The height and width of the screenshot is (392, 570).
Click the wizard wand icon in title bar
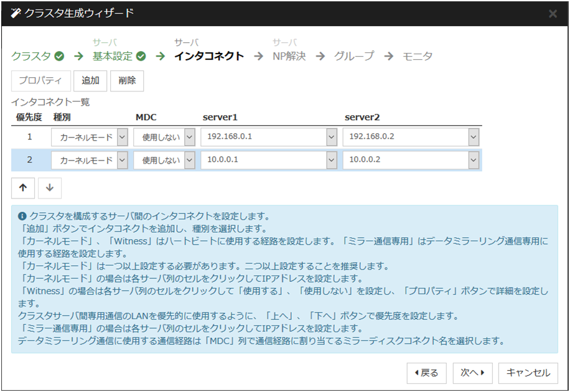pyautogui.click(x=16, y=13)
